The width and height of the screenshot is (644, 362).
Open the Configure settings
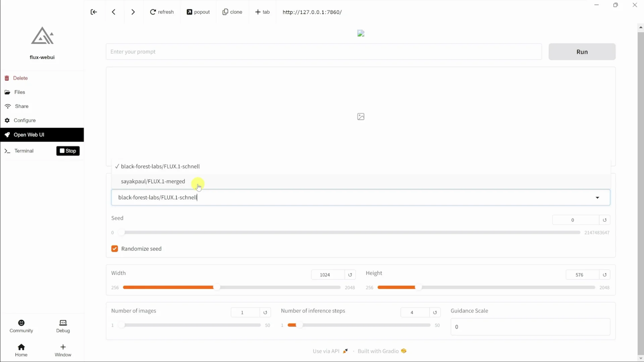point(24,120)
